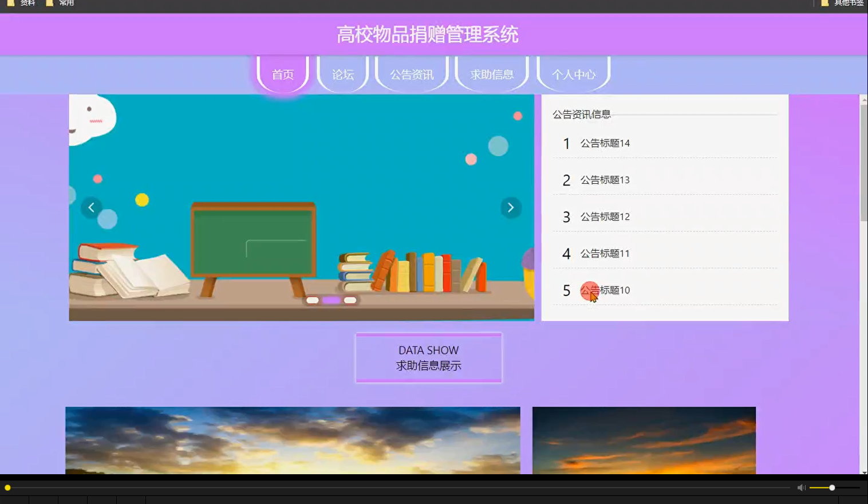Click the left carousel arrow
Image resolution: width=868 pixels, height=504 pixels.
pyautogui.click(x=92, y=207)
